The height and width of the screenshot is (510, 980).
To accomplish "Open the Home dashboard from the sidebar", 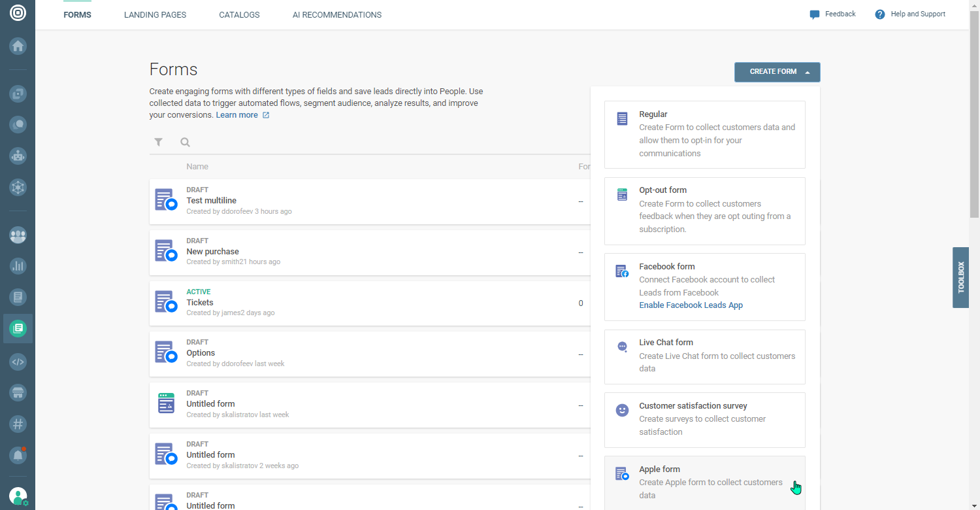I will 18,46.
